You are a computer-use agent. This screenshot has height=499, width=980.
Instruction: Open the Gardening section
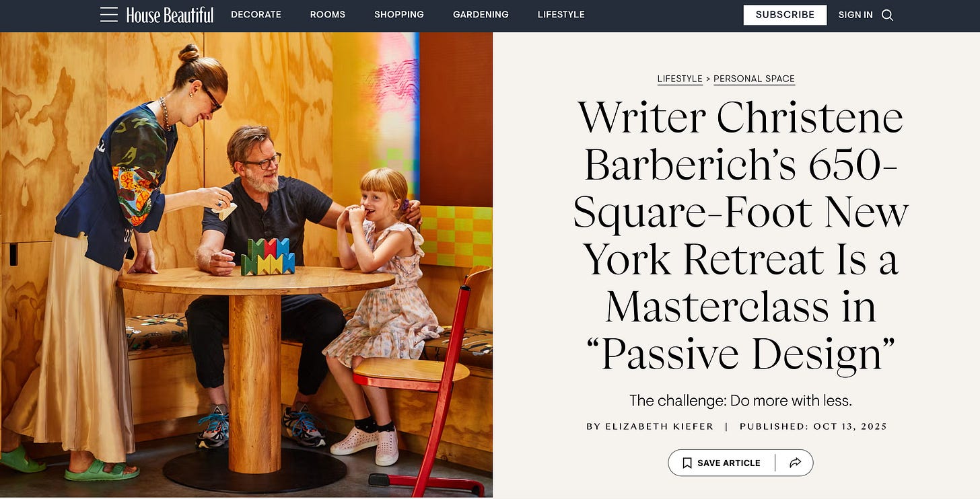click(481, 15)
